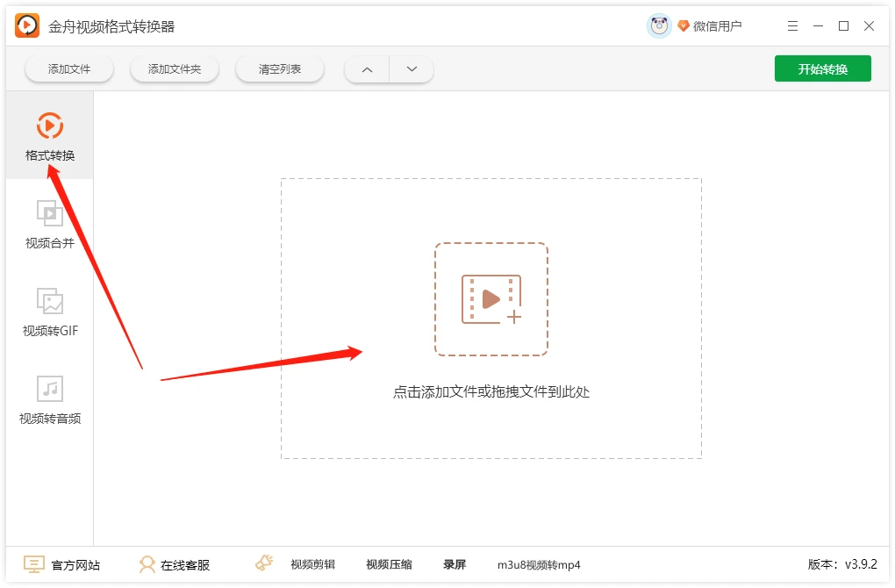
Task: Click the app logo icon in title bar
Action: click(x=27, y=25)
